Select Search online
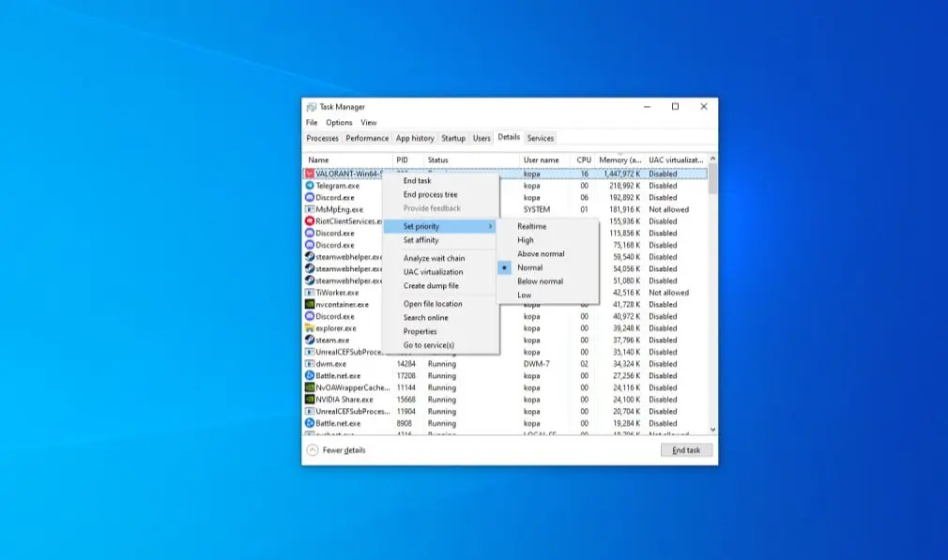948x560 pixels. tap(425, 318)
